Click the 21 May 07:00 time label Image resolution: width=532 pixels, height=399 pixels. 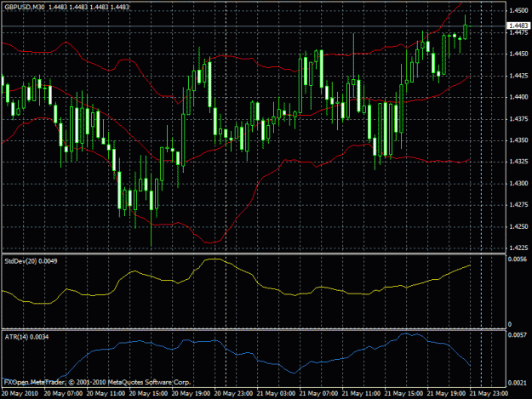tap(318, 394)
